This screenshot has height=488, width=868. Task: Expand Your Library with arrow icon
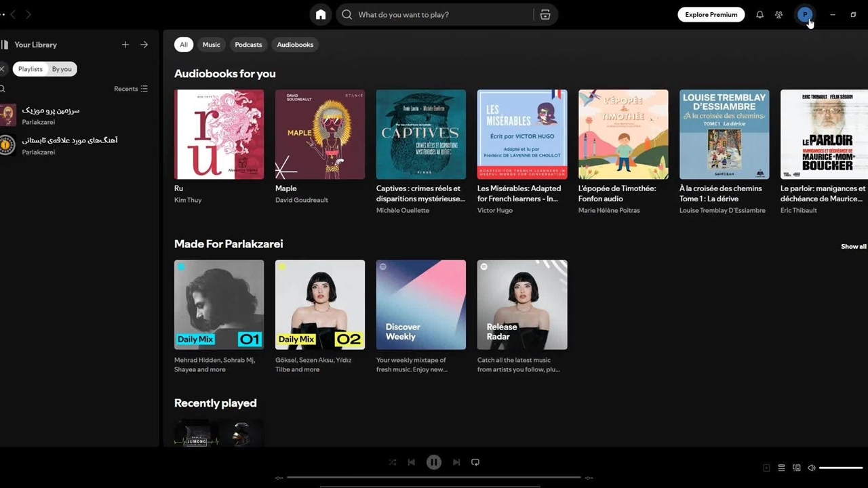coord(144,45)
